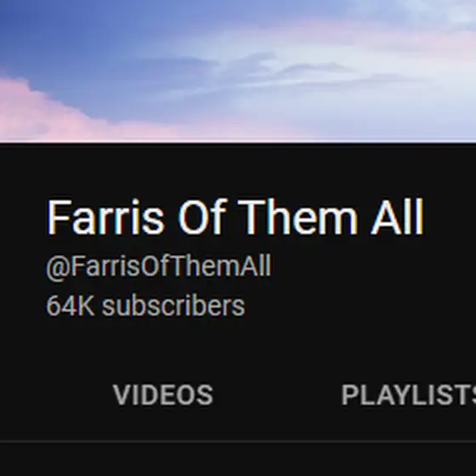Viewport: 476px width, 476px height.
Task: Open the channel banner image
Action: [238, 71]
